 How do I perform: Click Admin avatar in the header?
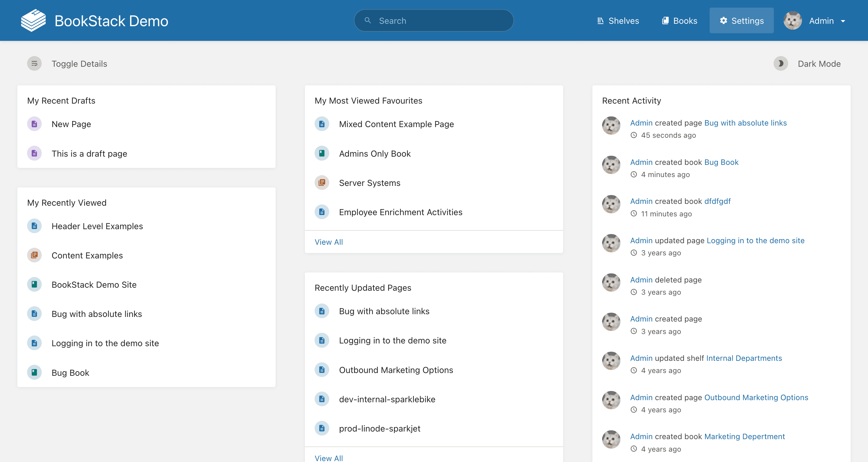coord(792,21)
